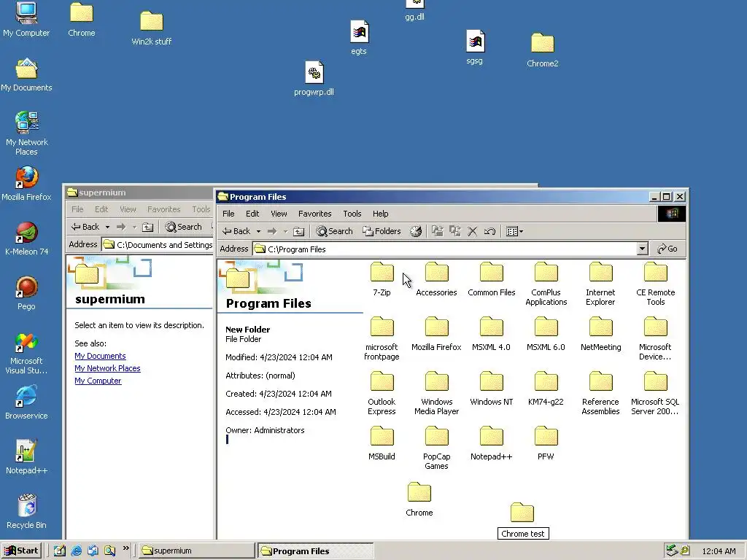Open the Favorites menu in Program Files
747x560 pixels.
coord(315,214)
